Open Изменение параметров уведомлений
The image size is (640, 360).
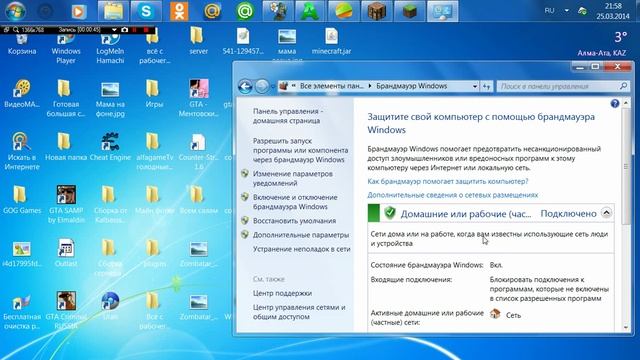click(x=293, y=178)
